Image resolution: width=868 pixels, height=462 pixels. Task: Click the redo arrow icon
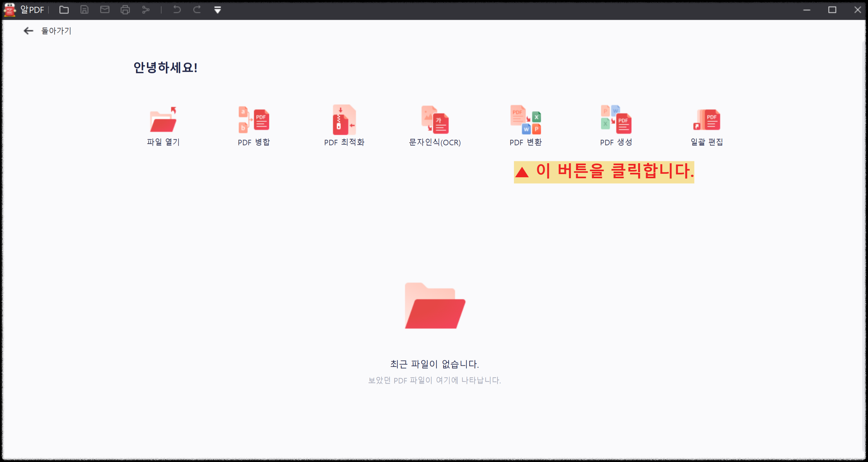(197, 10)
